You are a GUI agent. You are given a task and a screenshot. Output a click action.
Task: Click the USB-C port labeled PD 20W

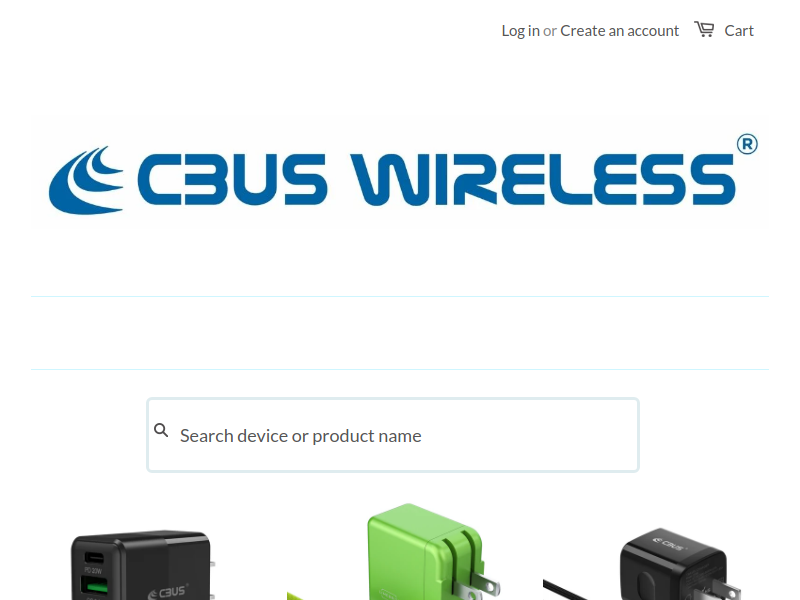pos(94,557)
